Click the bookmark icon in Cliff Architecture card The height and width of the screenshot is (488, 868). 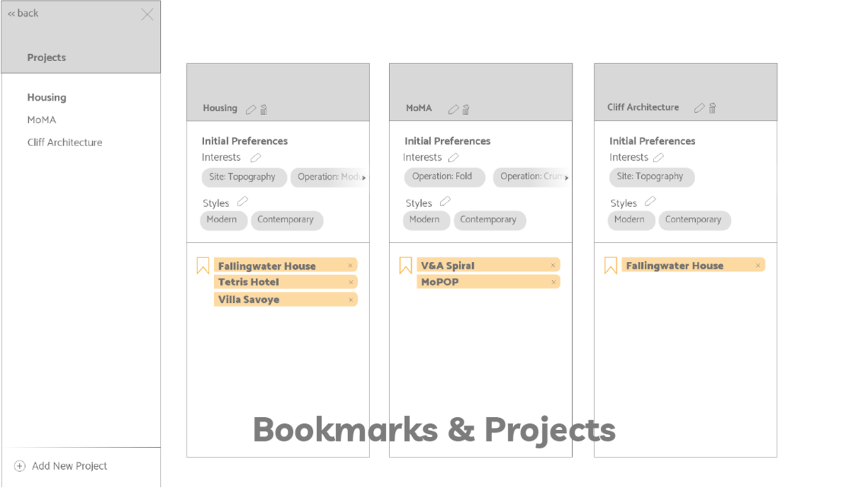tap(611, 266)
